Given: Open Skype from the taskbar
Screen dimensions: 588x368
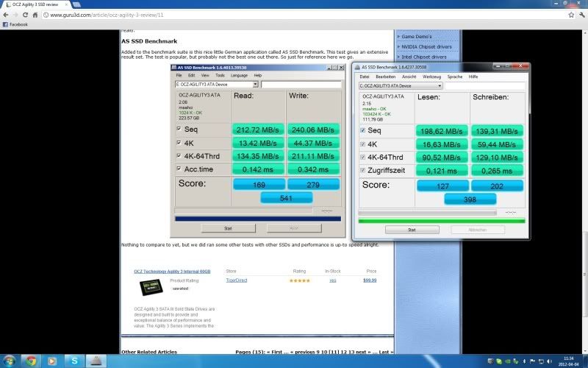Looking at the screenshot, I should 74,361.
